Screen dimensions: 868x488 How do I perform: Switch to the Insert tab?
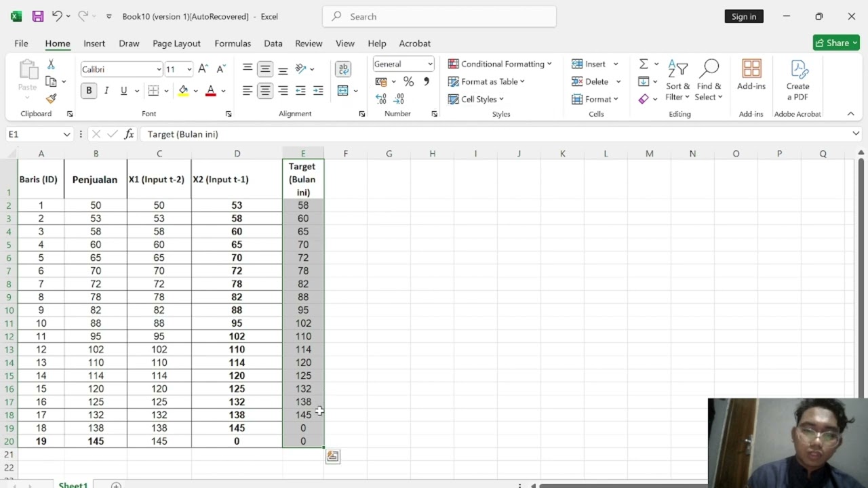point(94,43)
